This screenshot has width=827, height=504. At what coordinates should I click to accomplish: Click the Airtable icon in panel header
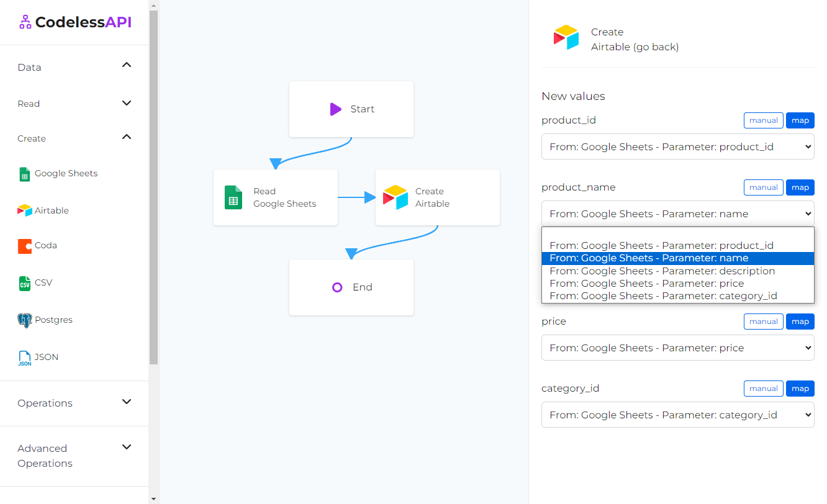[x=566, y=38]
